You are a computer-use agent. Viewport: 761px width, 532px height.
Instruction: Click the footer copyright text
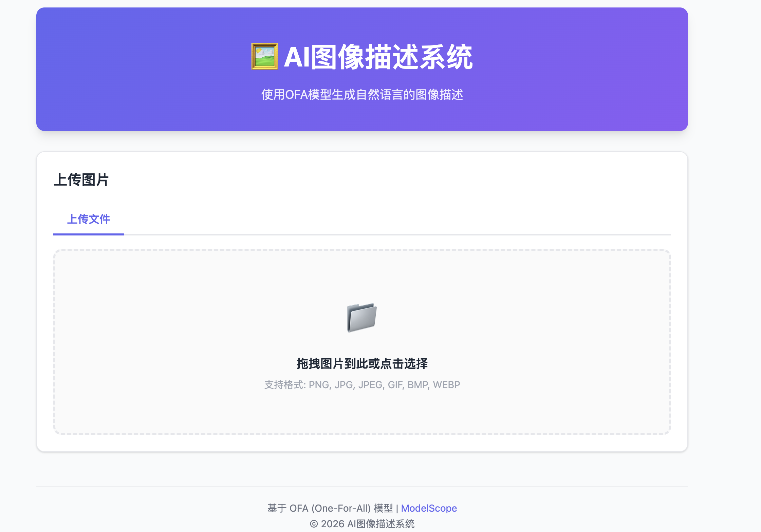point(362,524)
